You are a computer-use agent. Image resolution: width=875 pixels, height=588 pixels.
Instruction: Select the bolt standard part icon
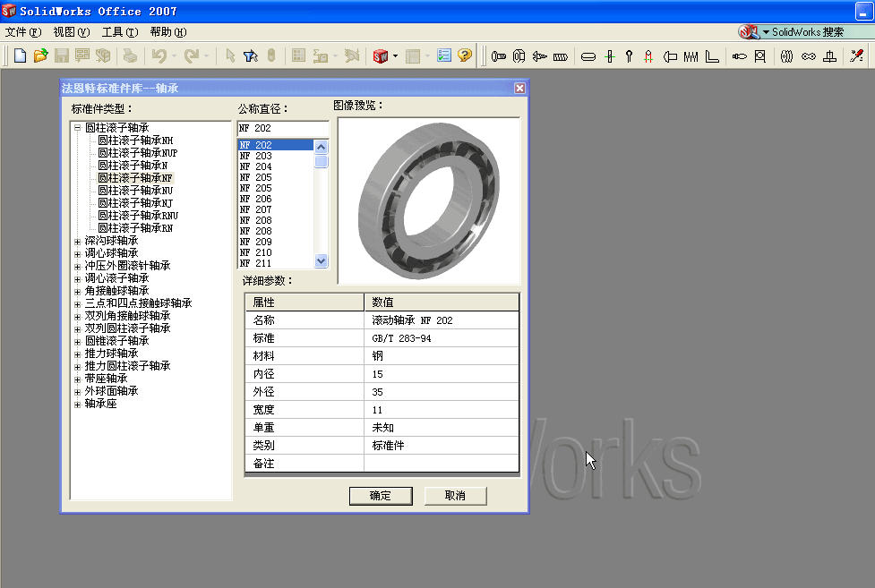tap(499, 56)
